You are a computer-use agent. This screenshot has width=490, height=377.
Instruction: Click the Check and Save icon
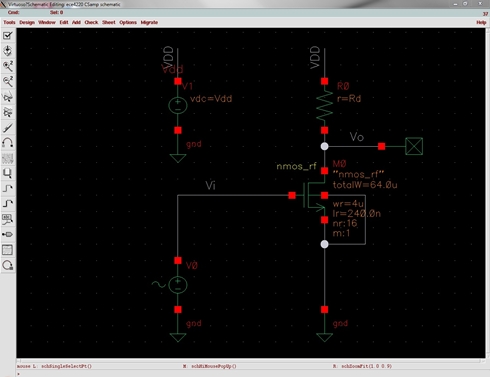[8, 35]
